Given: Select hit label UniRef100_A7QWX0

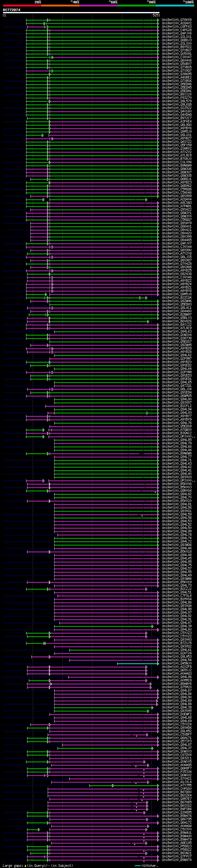Looking at the screenshot, I should click(x=176, y=430).
